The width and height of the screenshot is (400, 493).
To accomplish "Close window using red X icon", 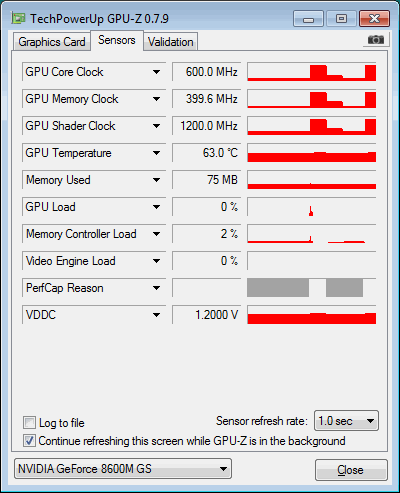I will [x=374, y=19].
